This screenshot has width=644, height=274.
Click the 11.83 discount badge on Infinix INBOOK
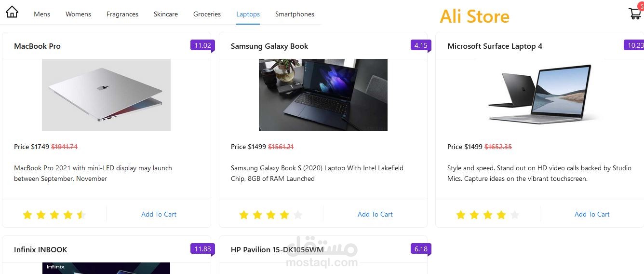pos(202,249)
